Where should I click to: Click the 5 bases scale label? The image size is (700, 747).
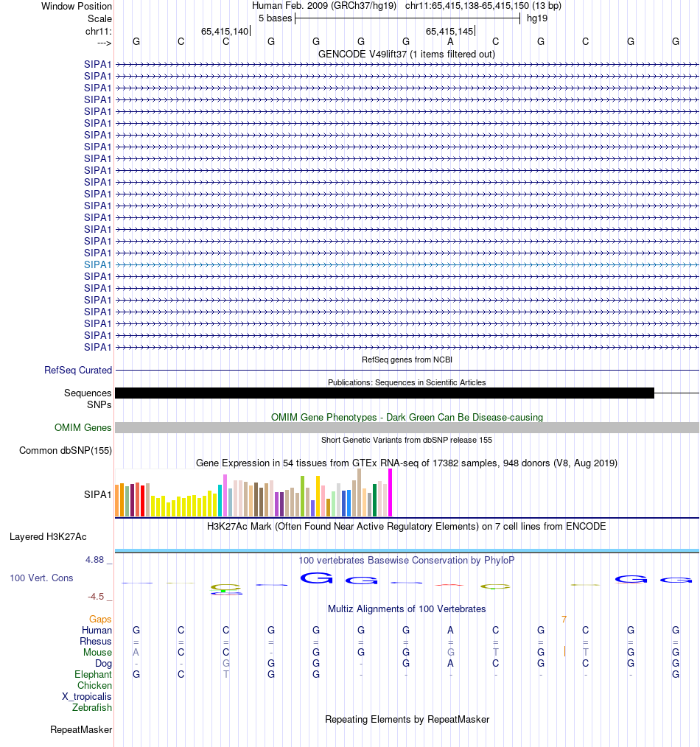coord(275,18)
